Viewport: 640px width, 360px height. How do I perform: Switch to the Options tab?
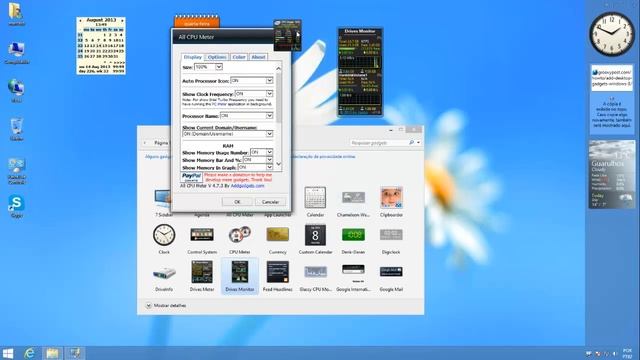[x=217, y=57]
